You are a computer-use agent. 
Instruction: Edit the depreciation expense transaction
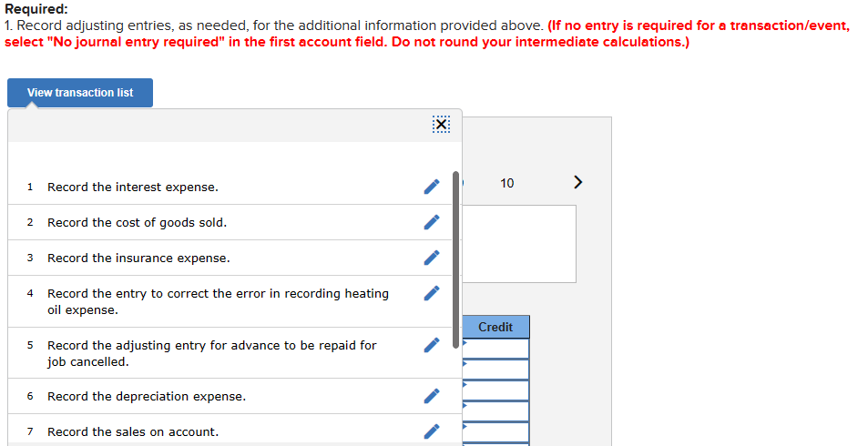tap(432, 396)
